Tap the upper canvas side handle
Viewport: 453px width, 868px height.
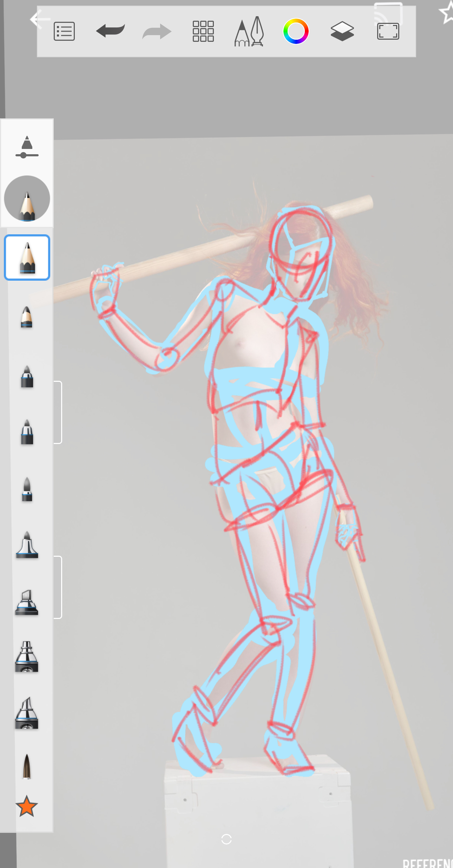click(58, 412)
